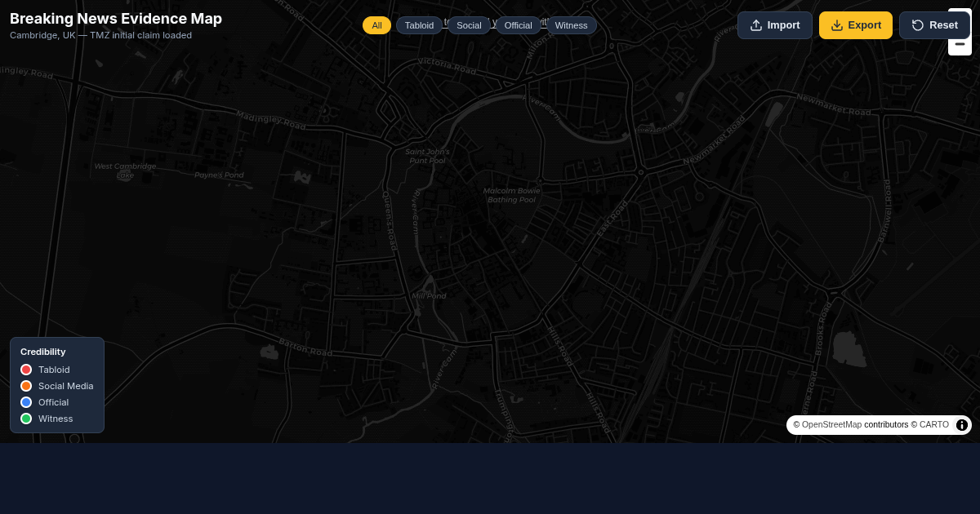The width and height of the screenshot is (980, 514).
Task: Show only Official sources
Action: click(x=518, y=25)
